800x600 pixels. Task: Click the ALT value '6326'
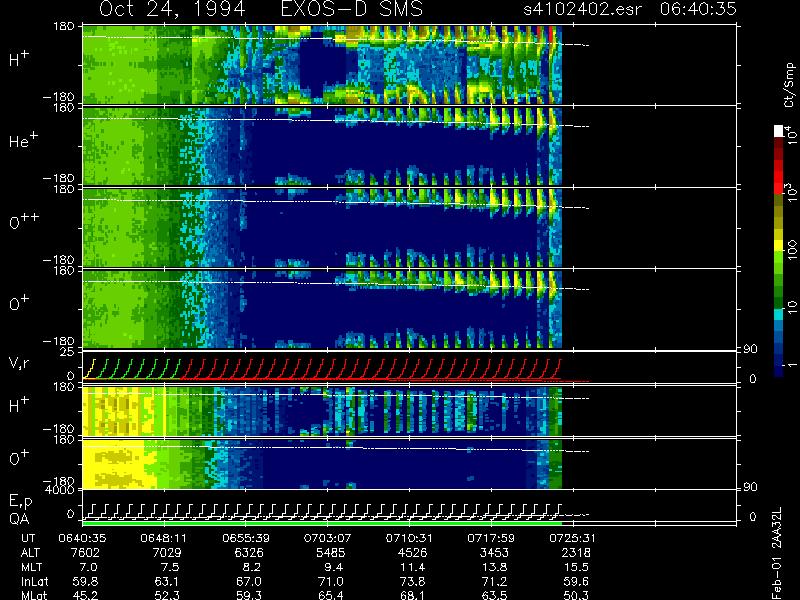[x=249, y=553]
